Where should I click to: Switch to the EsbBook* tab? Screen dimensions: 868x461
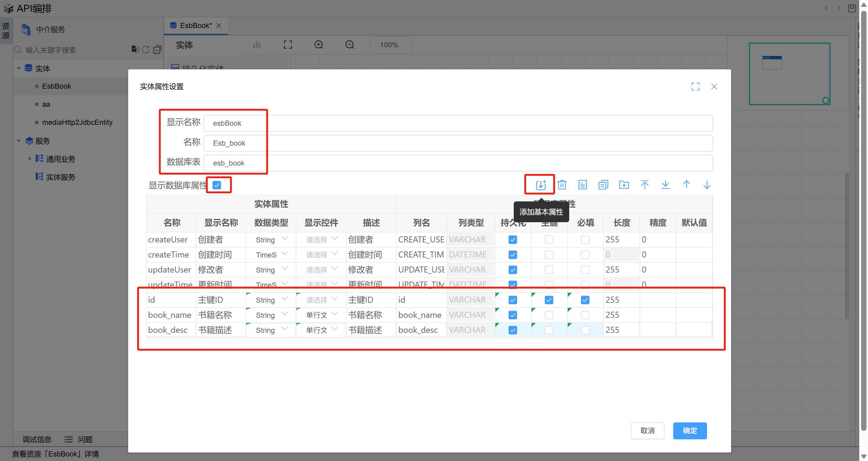pos(195,26)
